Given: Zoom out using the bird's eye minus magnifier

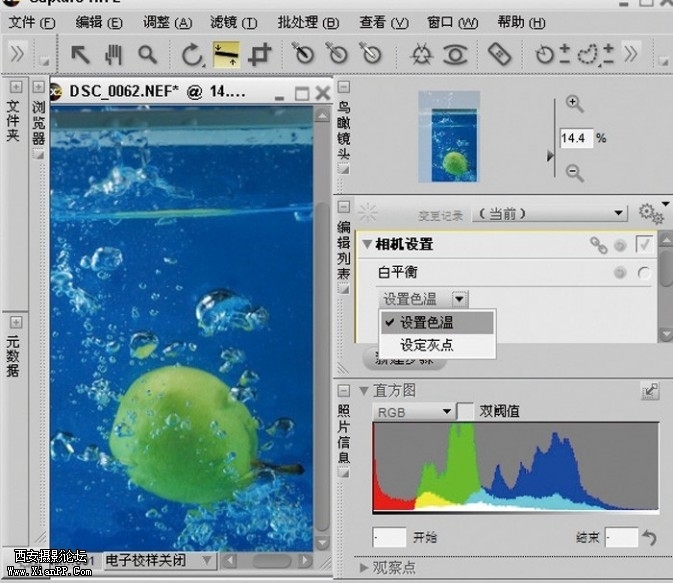Looking at the screenshot, I should [574, 173].
